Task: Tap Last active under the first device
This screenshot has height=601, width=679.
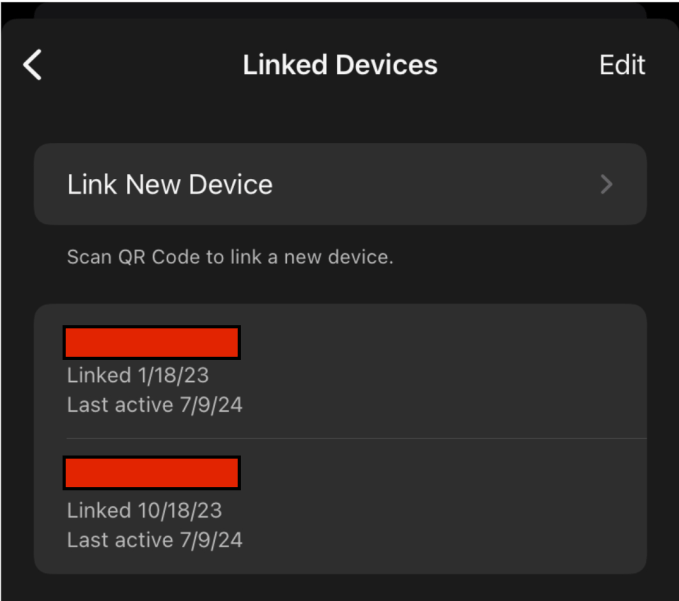Action: tap(154, 405)
